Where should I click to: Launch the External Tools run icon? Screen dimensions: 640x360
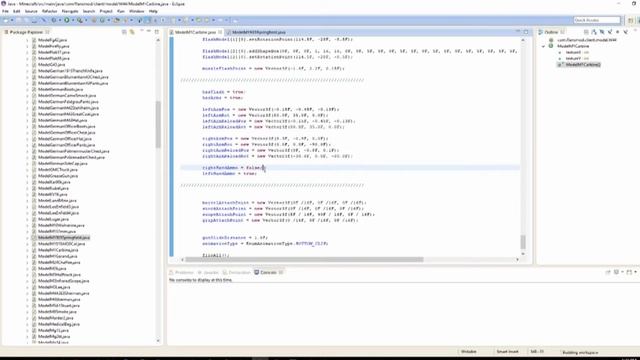coord(80,20)
